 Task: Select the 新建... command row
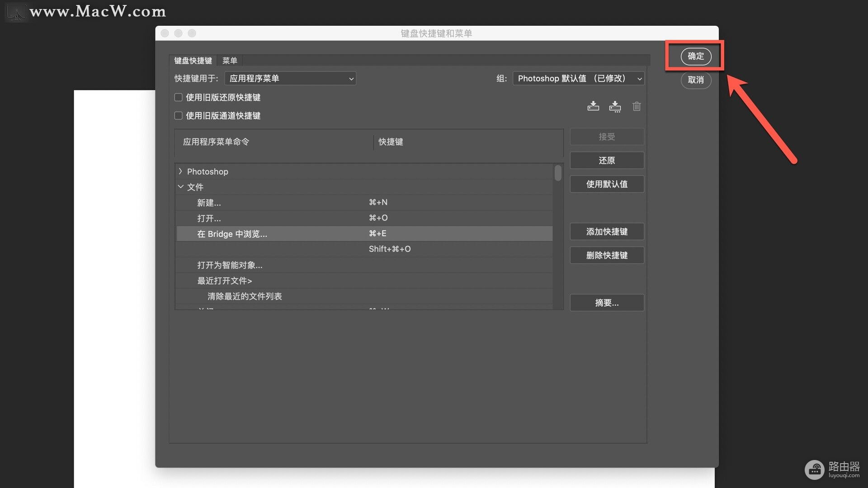point(364,202)
